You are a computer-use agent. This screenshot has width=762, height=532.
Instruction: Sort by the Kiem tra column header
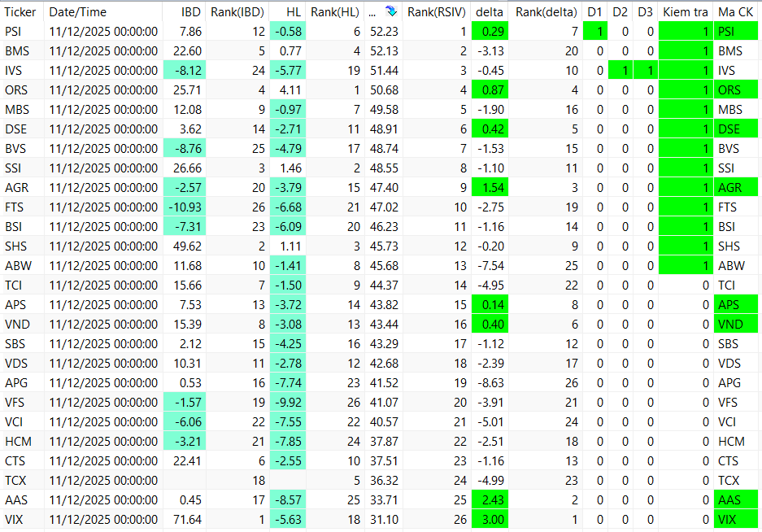tap(686, 11)
